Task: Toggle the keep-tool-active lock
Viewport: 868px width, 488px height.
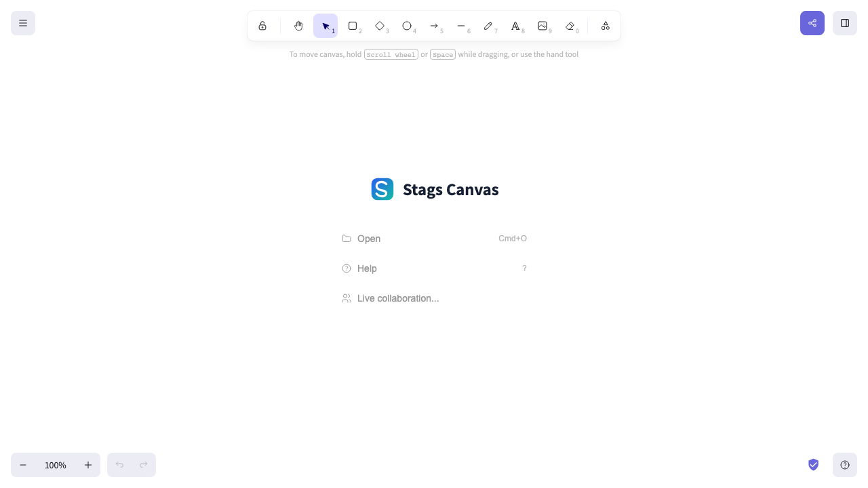Action: (x=262, y=26)
